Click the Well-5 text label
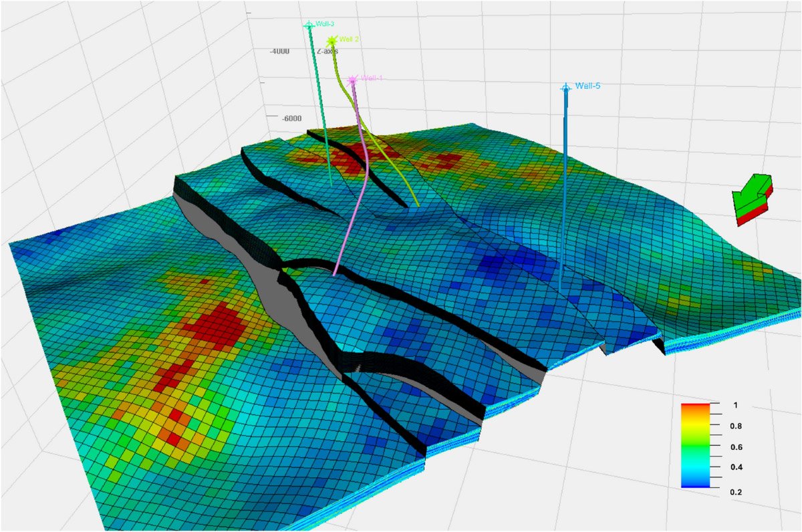The width and height of the screenshot is (802, 532). 593,86
